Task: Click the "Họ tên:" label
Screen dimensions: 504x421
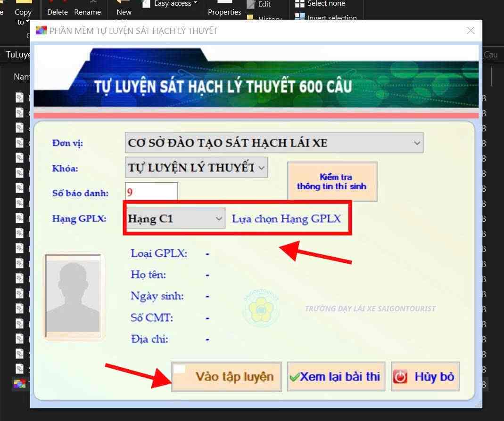Action: 148,275
